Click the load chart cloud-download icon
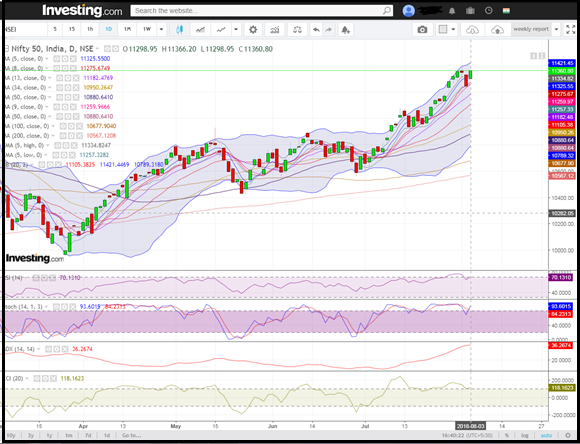The height and width of the screenshot is (444, 580). [472, 30]
